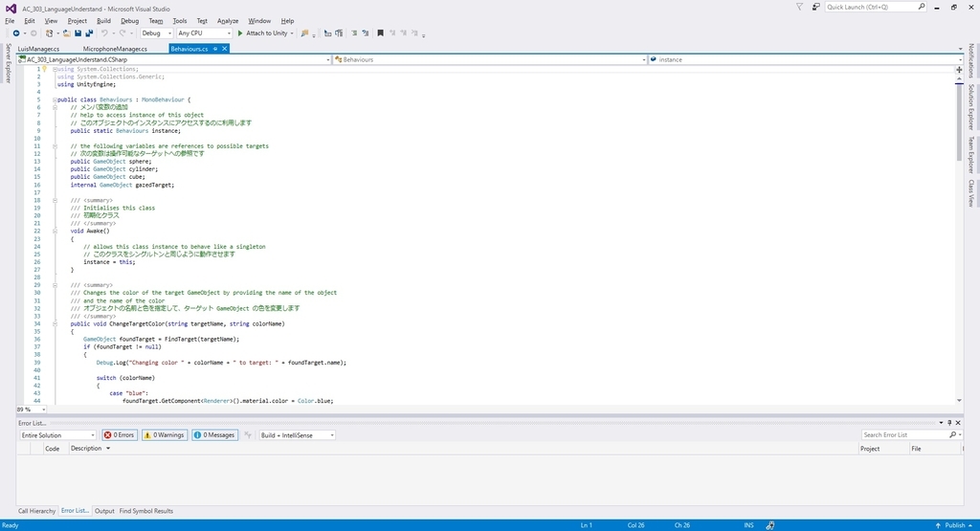
Task: Open the Build menu
Action: 103,21
